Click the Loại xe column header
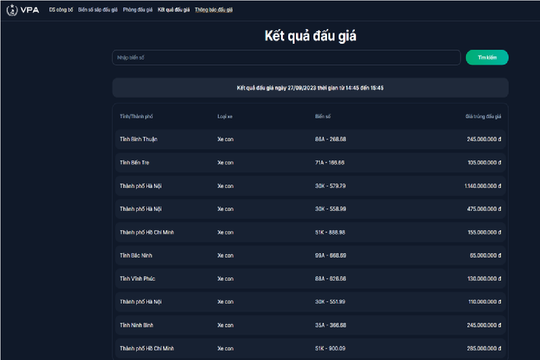This screenshot has height=360, width=540. [225, 116]
